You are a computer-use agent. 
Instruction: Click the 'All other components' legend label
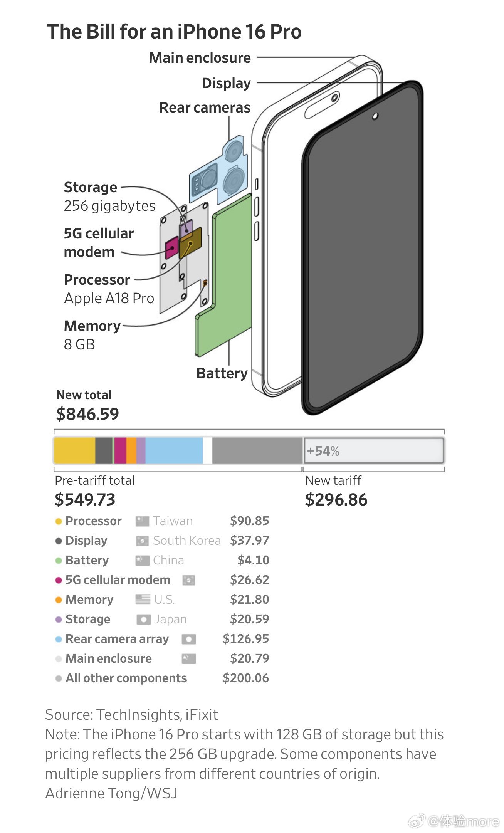[x=126, y=678]
